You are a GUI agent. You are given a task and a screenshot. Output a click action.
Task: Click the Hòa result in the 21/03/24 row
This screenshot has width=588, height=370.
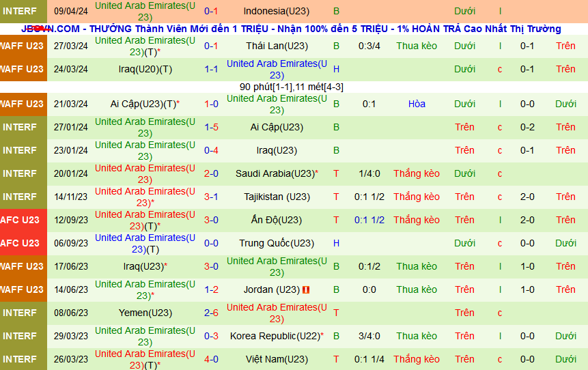(417, 104)
